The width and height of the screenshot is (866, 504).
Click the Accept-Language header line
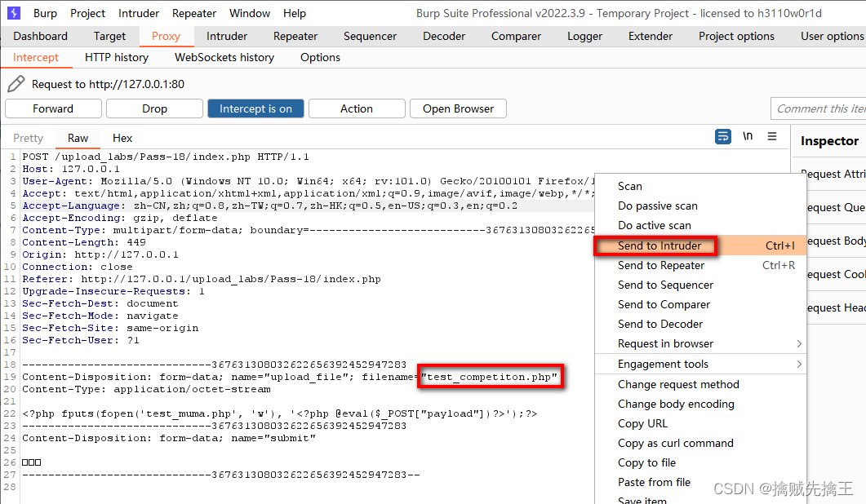coord(269,206)
